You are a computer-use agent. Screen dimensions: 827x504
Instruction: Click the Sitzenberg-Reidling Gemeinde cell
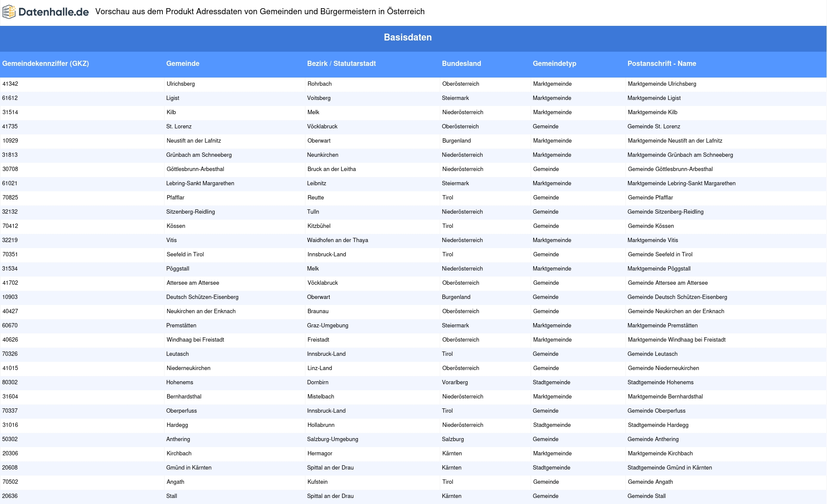click(x=235, y=212)
